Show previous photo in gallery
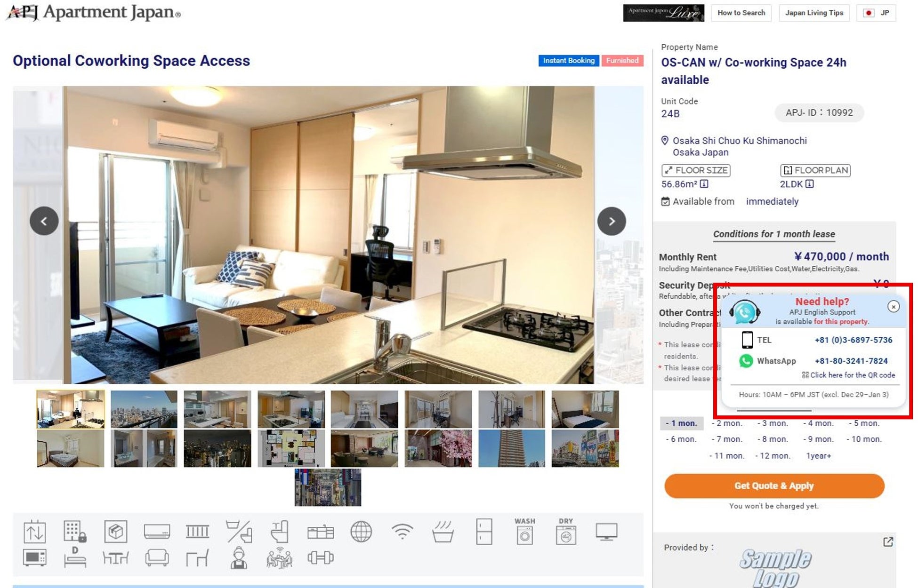Screen dimensions: 918x588 tap(44, 221)
